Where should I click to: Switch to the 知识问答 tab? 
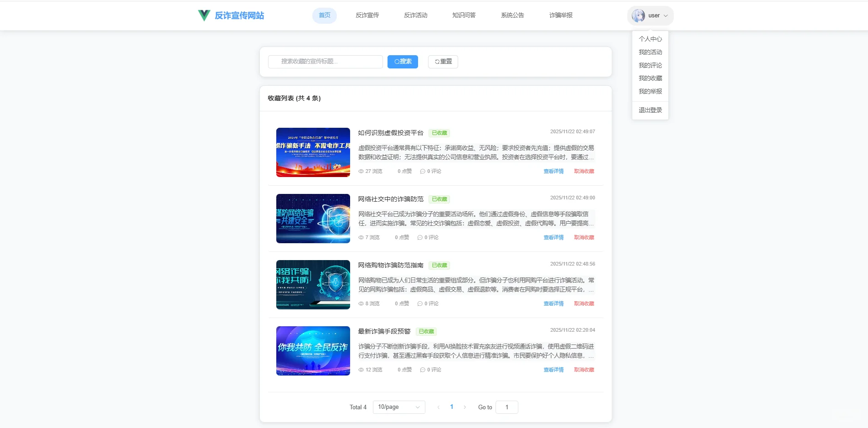[x=464, y=15]
